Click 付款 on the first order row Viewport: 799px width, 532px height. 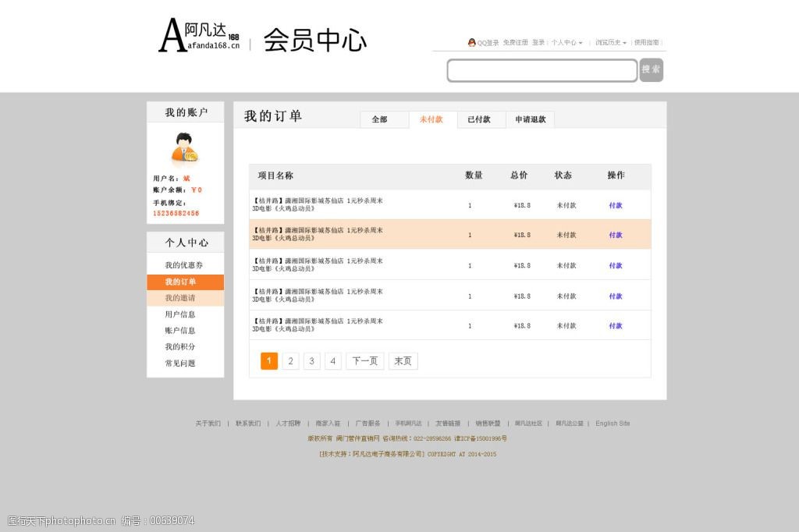coord(615,204)
